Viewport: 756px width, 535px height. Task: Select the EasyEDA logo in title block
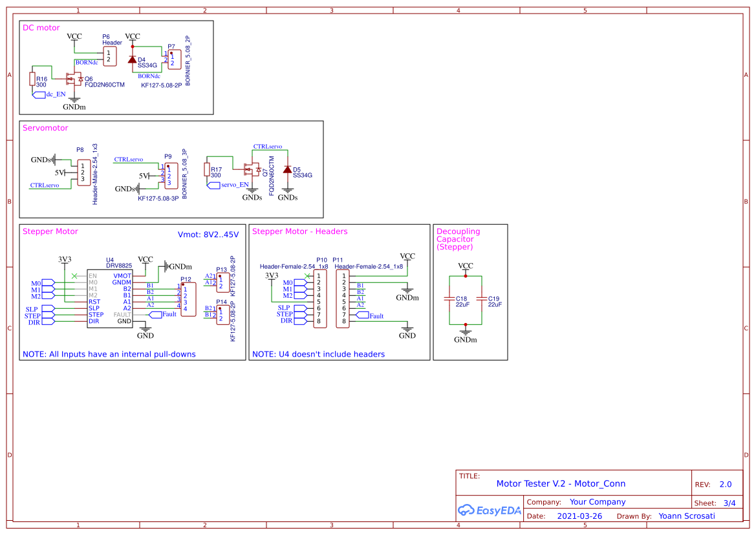click(x=490, y=510)
